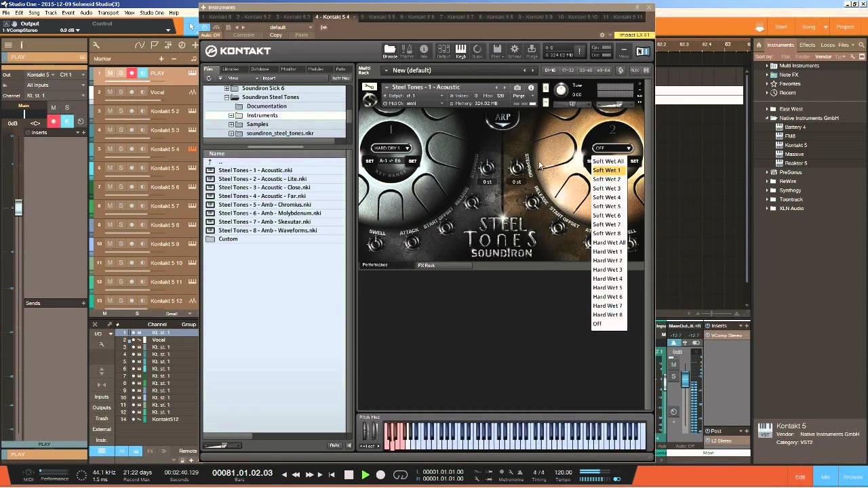
Task: Solo the PLAY track
Action: click(x=121, y=73)
